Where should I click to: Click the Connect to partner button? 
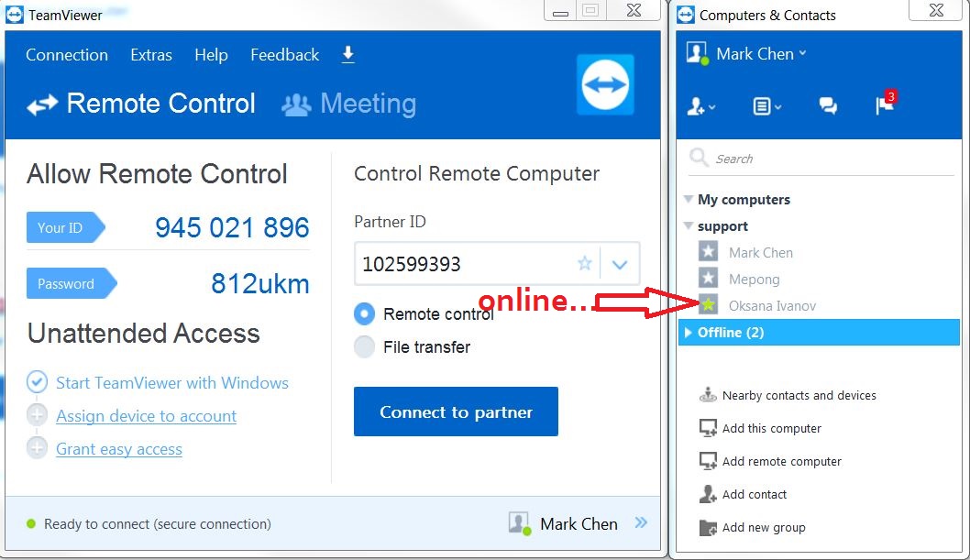[x=456, y=412]
